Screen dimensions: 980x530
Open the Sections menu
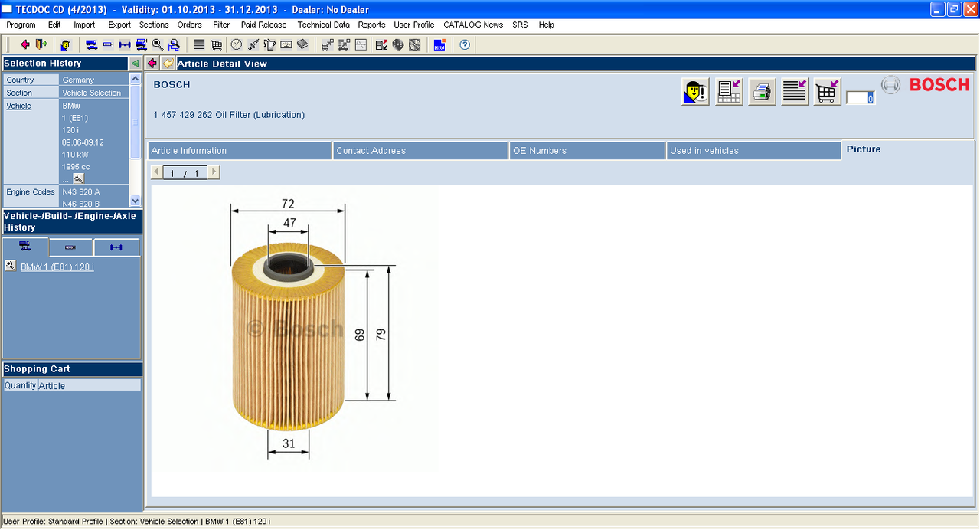tap(154, 25)
